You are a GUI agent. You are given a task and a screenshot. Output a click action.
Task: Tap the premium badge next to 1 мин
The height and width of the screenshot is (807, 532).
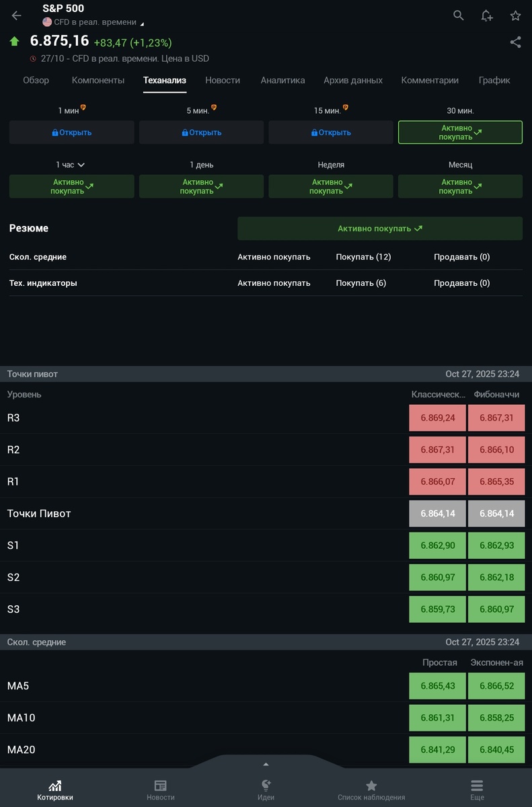tap(83, 107)
